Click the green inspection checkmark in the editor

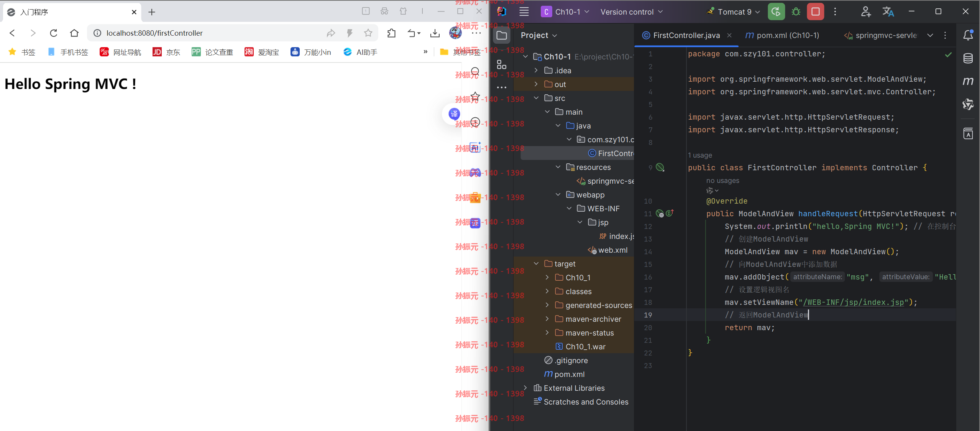(x=948, y=54)
